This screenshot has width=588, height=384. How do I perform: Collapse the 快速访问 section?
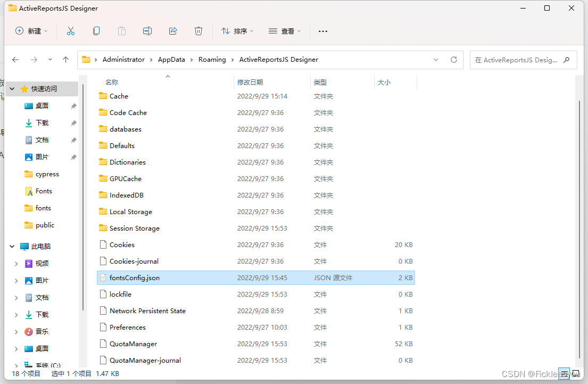tap(12, 89)
